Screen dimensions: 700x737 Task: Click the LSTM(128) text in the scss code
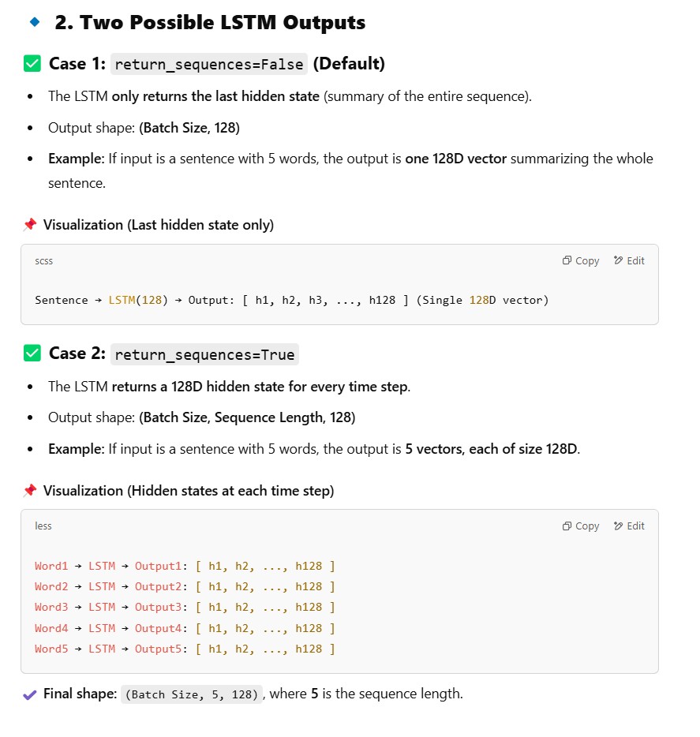138,300
